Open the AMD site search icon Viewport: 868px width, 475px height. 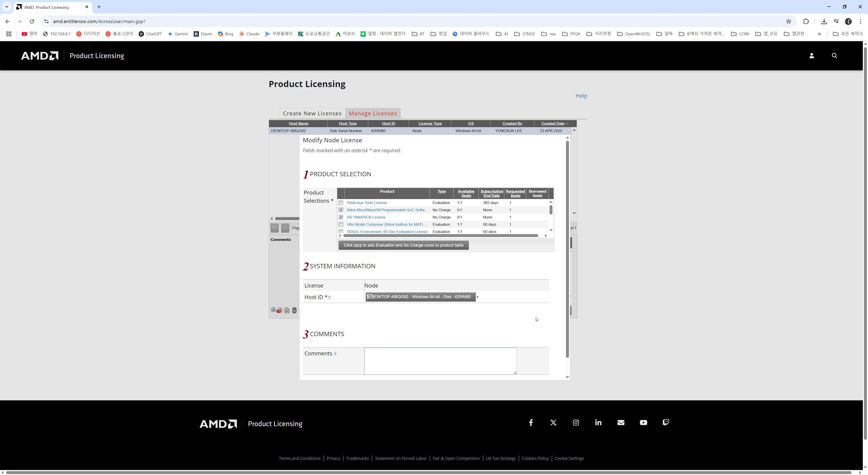(x=834, y=56)
